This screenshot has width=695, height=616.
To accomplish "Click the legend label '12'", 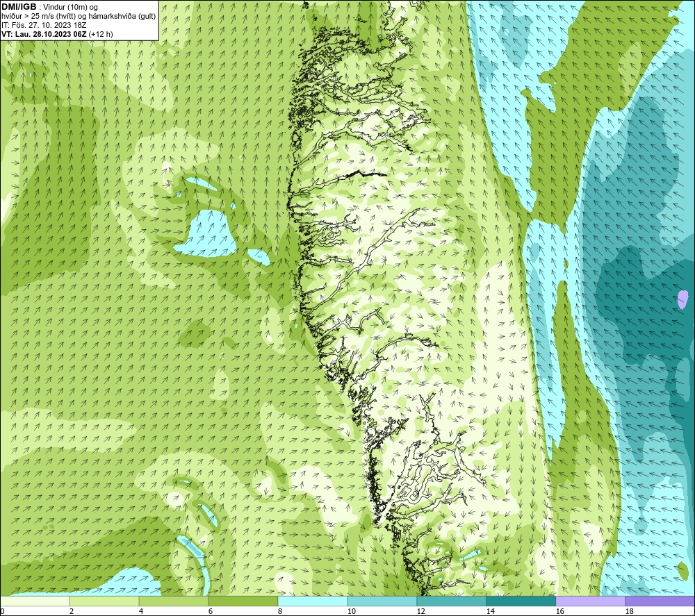I will [420, 612].
